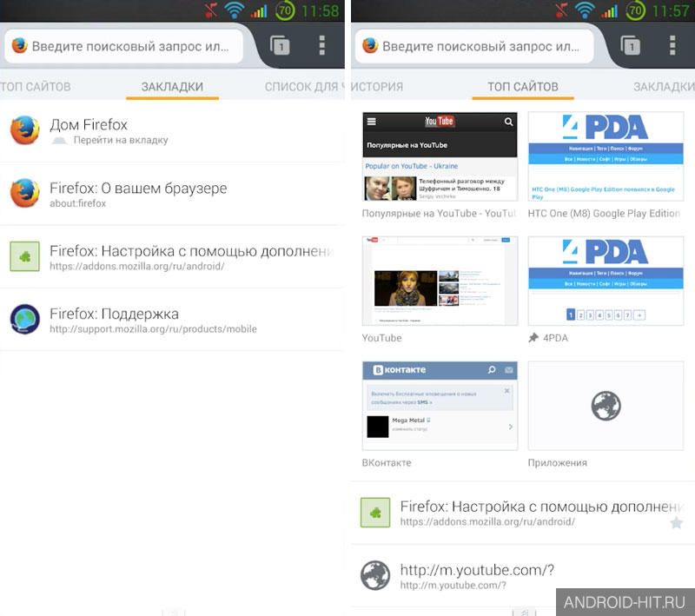
Task: Tap battery 70 indicator in right status bar
Action: point(635,10)
